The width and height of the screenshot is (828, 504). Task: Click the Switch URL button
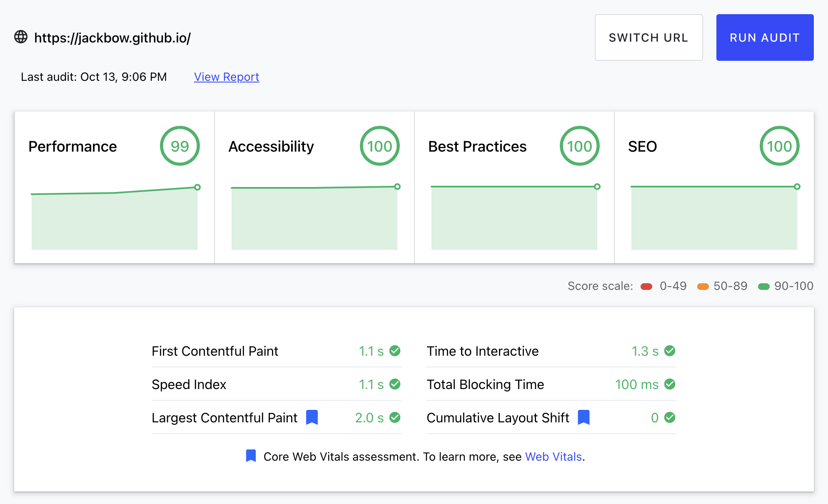point(648,37)
